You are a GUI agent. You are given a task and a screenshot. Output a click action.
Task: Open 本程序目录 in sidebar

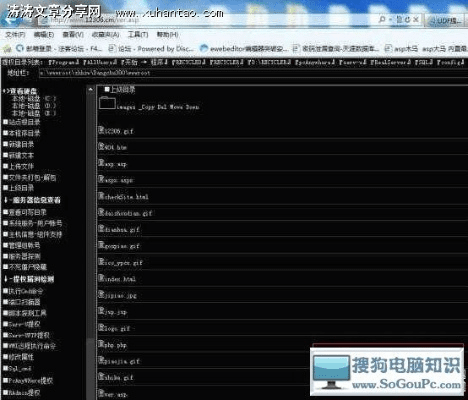tap(22, 133)
